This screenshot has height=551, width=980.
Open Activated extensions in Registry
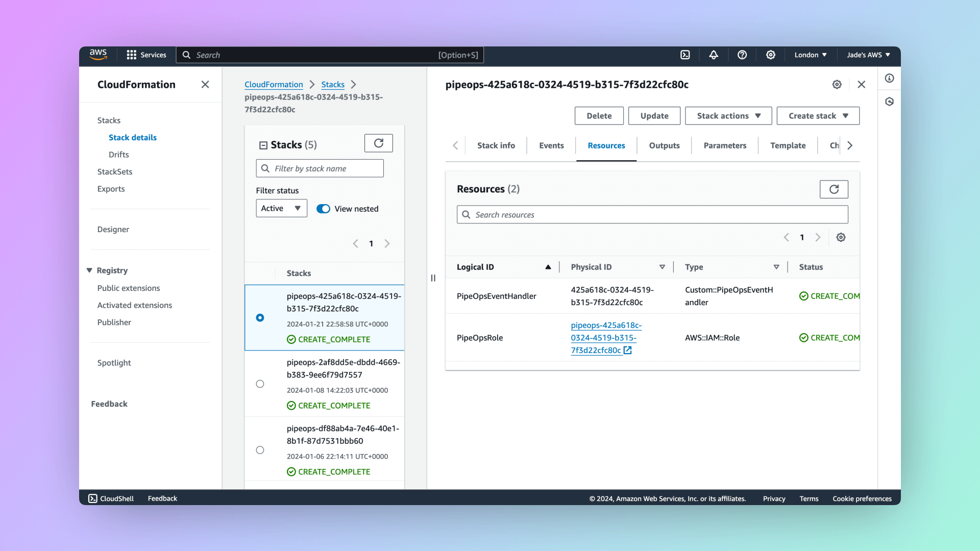click(135, 305)
